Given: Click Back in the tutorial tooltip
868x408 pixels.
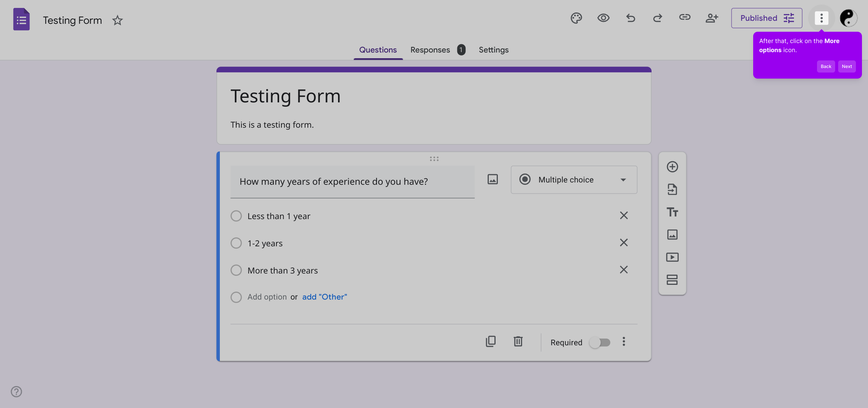Looking at the screenshot, I should pyautogui.click(x=826, y=66).
